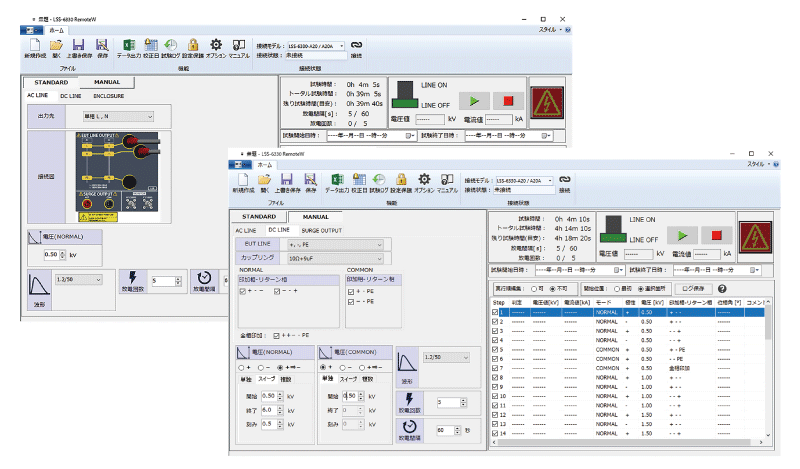Open waveform 1.2/50 dropdown in front window
800x469 pixels.
click(446, 357)
